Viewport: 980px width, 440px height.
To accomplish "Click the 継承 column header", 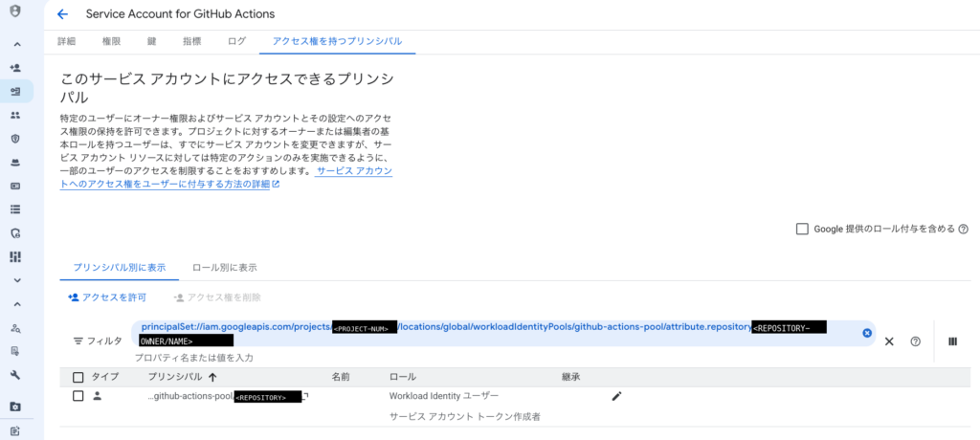I will click(x=571, y=377).
